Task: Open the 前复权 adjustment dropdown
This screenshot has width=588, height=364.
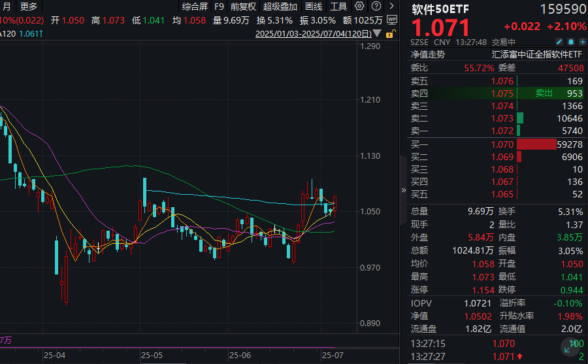Action: 243,7
